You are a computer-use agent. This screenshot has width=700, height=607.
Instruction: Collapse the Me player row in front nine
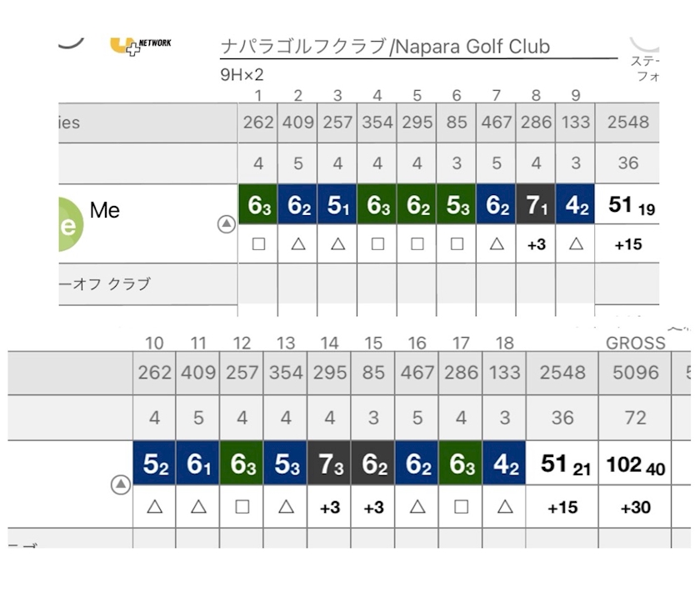[x=226, y=224]
